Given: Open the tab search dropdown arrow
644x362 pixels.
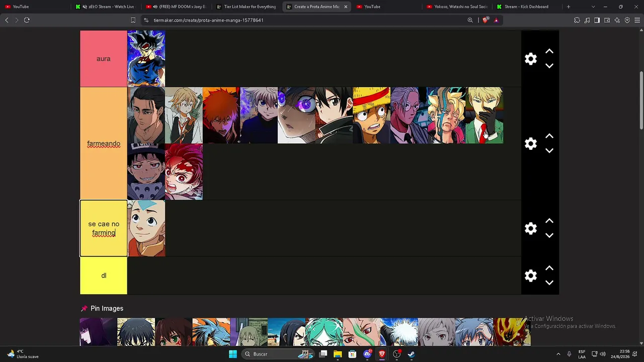Looking at the screenshot, I should 593,7.
